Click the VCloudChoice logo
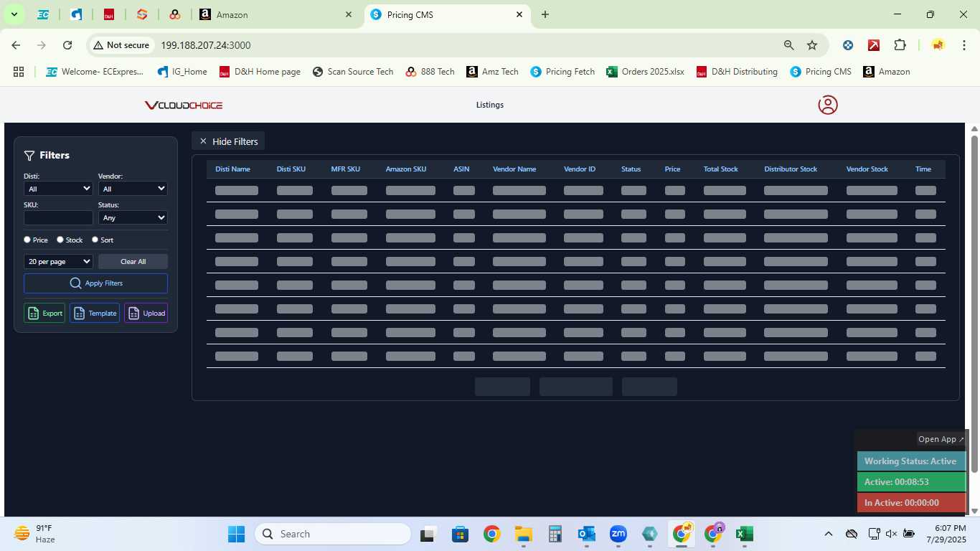This screenshot has width=980, height=551. (x=184, y=105)
